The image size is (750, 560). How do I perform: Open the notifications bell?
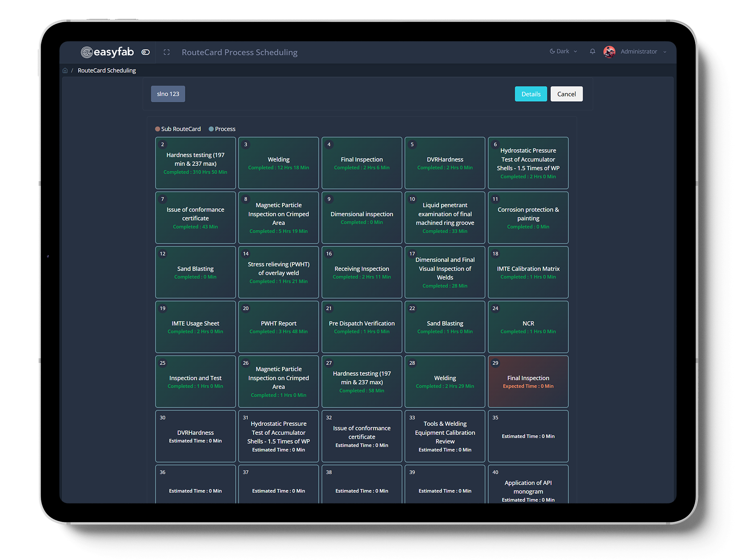(x=592, y=51)
